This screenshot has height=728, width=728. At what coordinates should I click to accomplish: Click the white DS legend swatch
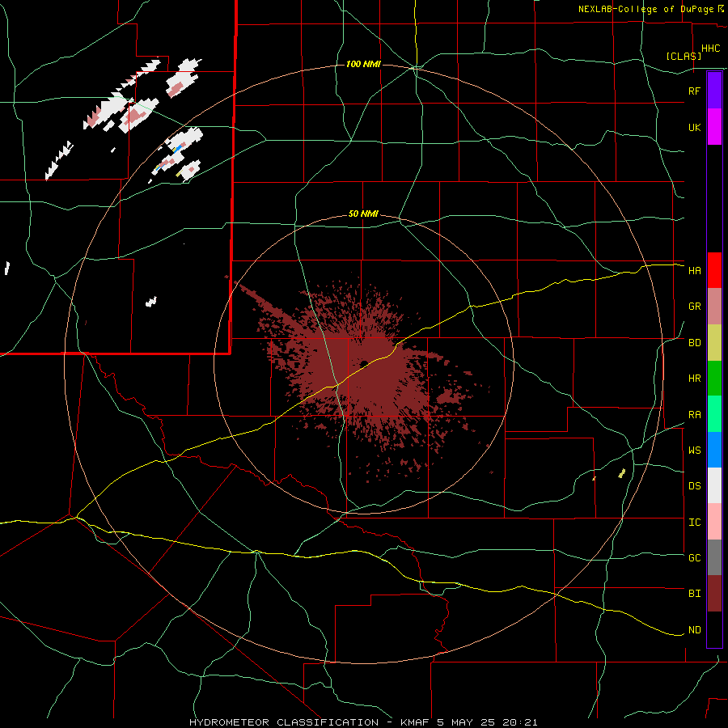(x=714, y=485)
